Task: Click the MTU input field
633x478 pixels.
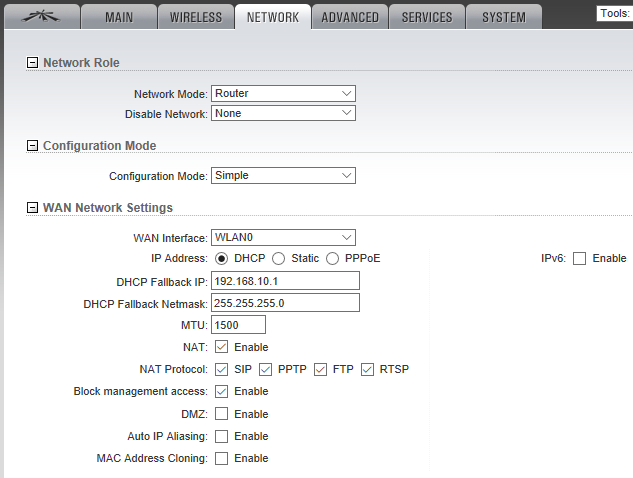Action: click(x=238, y=325)
